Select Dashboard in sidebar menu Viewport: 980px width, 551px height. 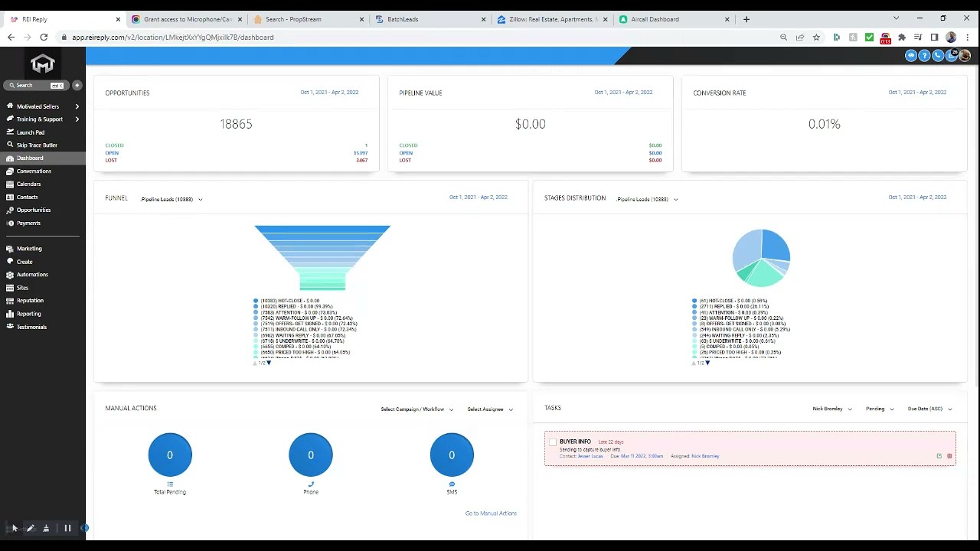click(42, 158)
